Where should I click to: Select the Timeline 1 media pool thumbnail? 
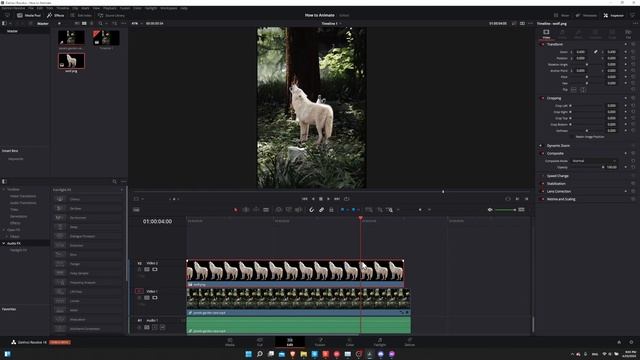coord(106,38)
